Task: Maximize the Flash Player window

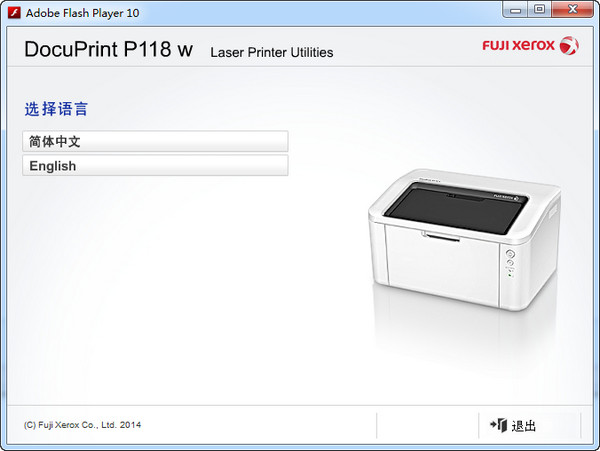Action: click(540, 9)
